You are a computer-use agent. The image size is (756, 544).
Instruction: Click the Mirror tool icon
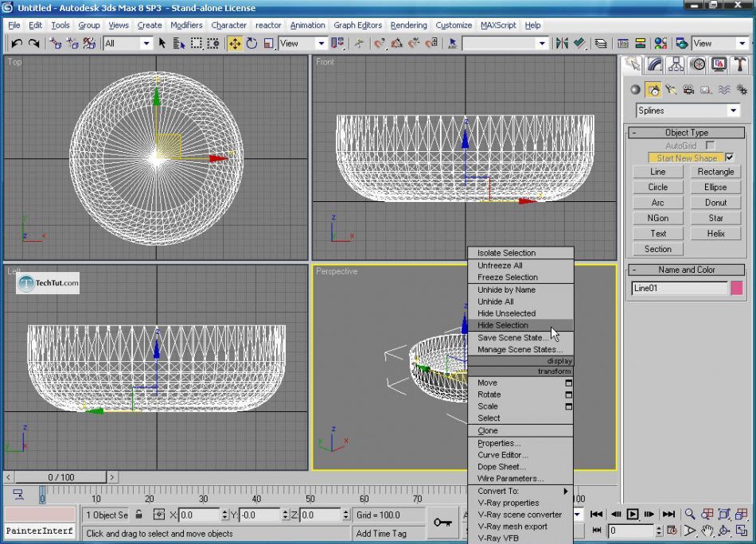point(562,44)
